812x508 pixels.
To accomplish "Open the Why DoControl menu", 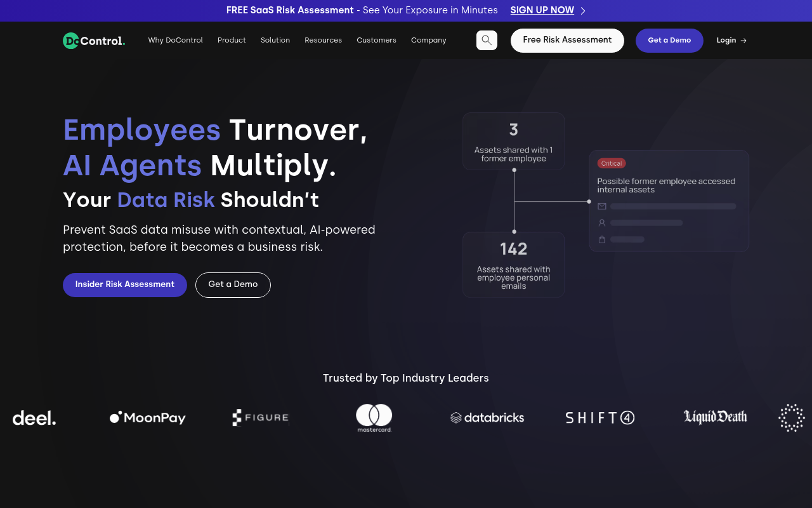I will point(176,40).
